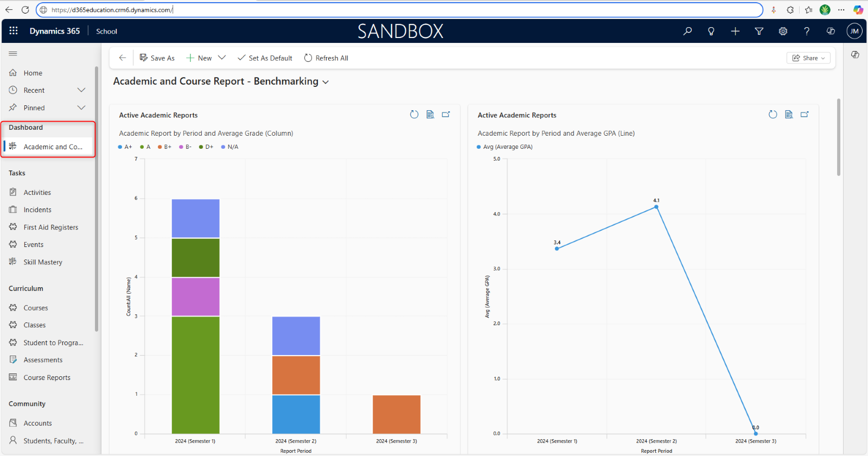The width and height of the screenshot is (868, 456).
Task: Open the settings gear icon
Action: 783,31
